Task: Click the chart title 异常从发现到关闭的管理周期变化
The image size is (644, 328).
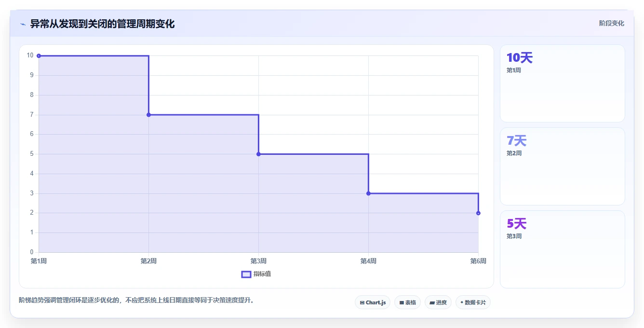Action: coord(102,24)
